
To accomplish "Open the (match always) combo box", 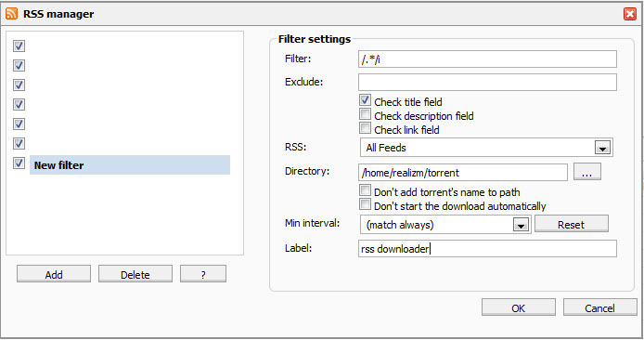I will pos(445,225).
